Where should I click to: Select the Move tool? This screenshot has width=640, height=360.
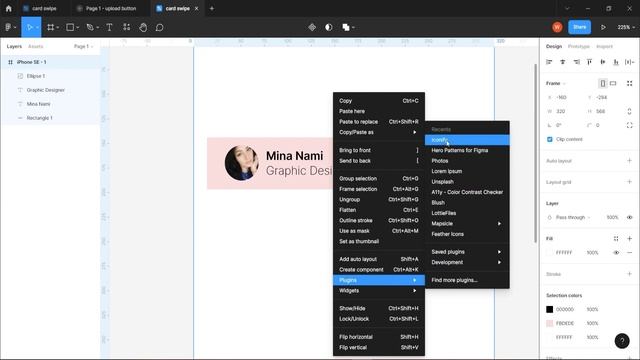[x=29, y=27]
